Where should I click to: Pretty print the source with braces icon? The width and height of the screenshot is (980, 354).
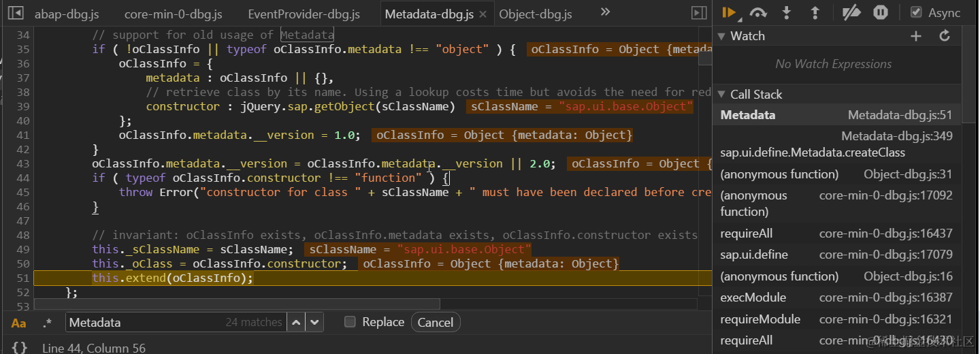[20, 348]
